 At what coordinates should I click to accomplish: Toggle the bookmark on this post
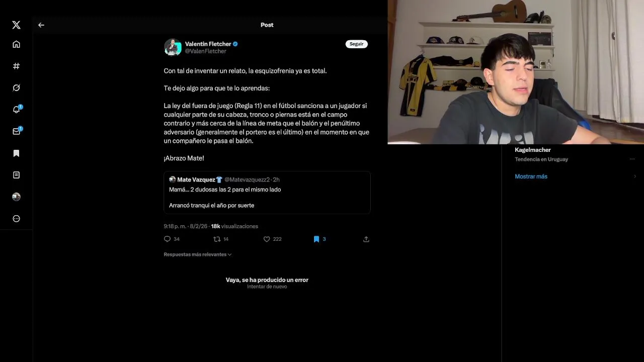point(316,239)
